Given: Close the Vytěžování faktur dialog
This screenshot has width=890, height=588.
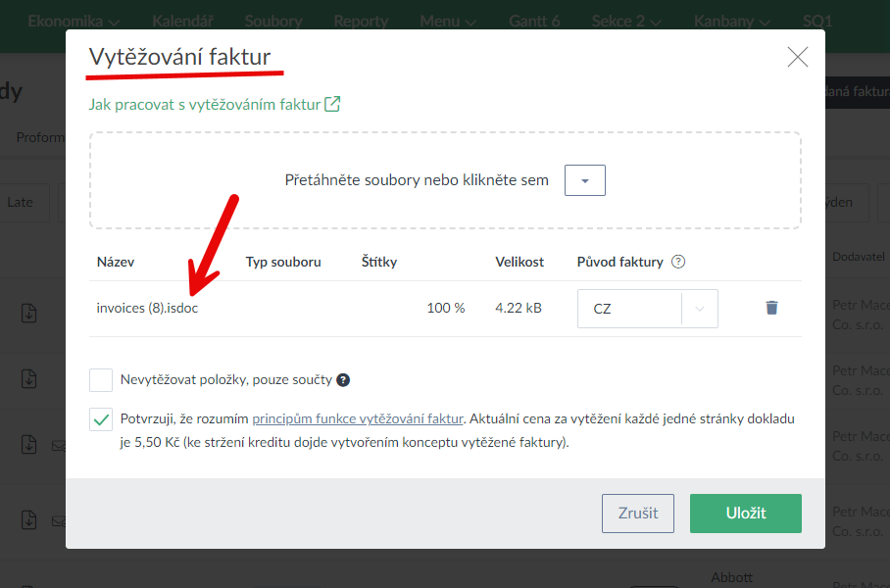Looking at the screenshot, I should [x=798, y=57].
